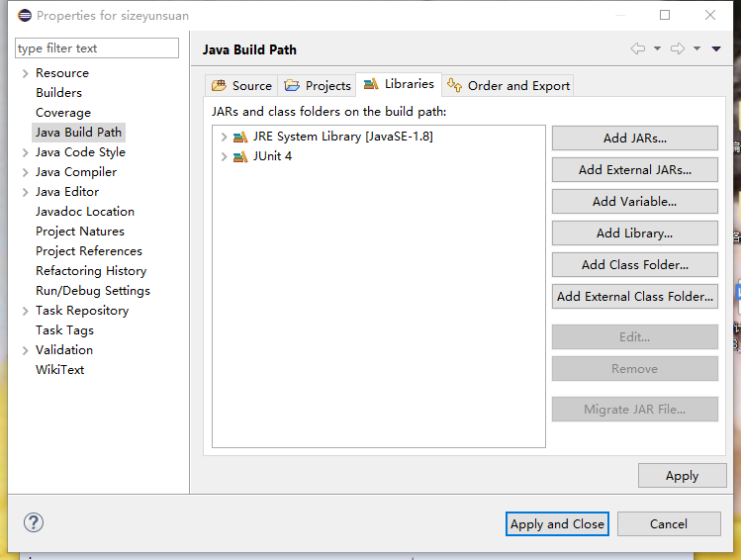Select the JUnit 4 library

272,156
